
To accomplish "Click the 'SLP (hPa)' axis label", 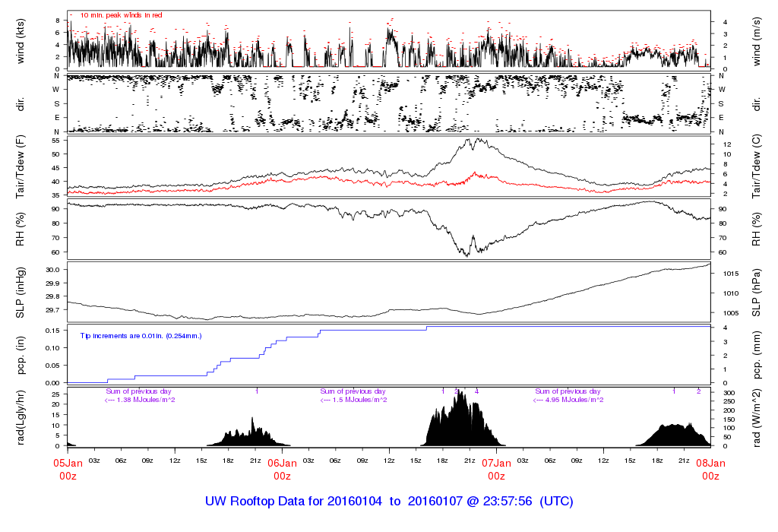I will (x=758, y=293).
